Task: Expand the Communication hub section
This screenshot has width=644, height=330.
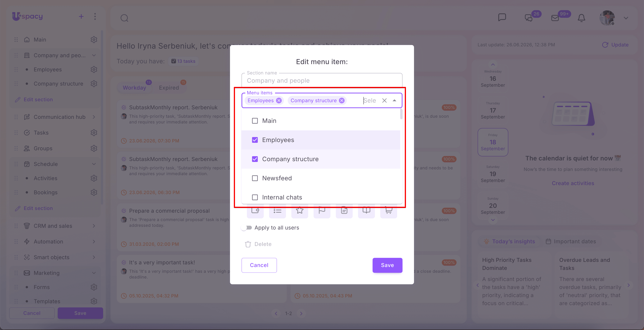Action: click(x=94, y=117)
